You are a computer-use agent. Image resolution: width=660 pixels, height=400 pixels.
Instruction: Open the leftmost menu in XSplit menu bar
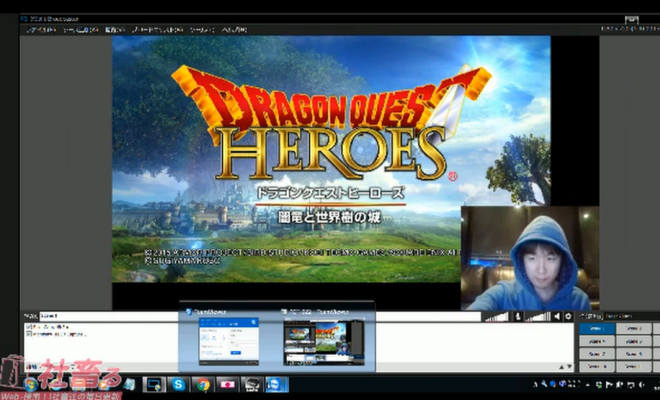click(42, 31)
